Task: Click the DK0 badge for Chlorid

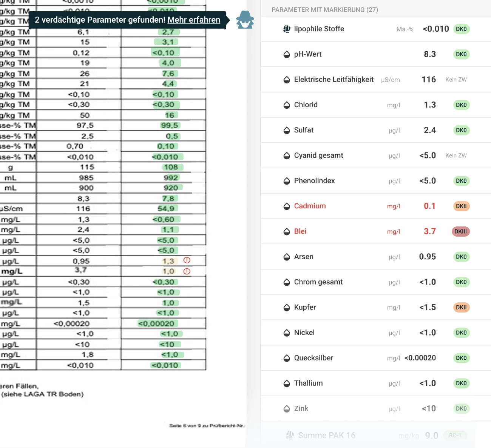Action: click(461, 105)
